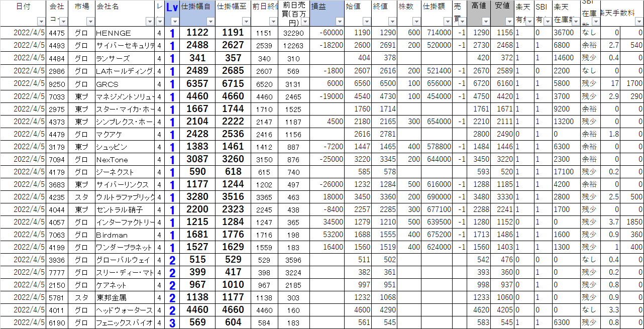
Task: Select company code cell 7033
Action: click(57, 96)
